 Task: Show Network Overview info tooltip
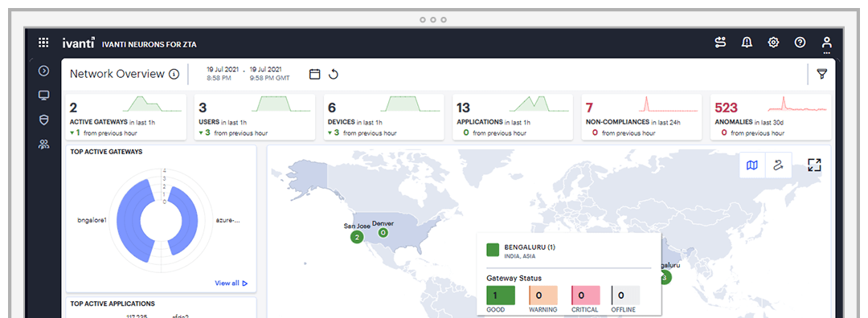[x=174, y=74]
